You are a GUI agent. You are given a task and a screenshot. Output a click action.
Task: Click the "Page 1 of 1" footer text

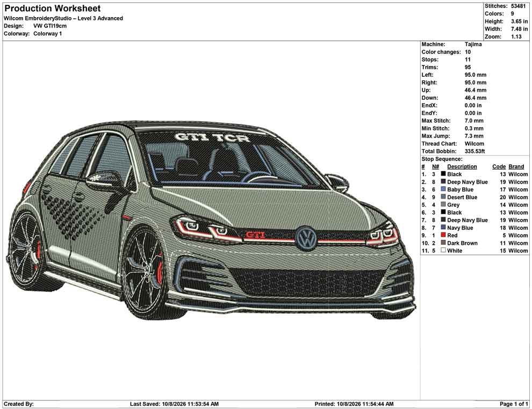(x=514, y=404)
